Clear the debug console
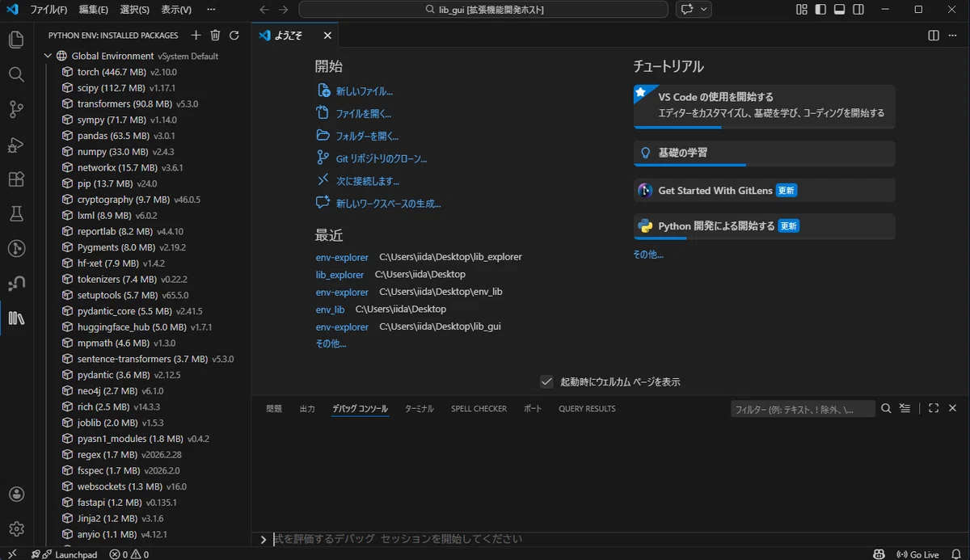This screenshot has height=560, width=970. pyautogui.click(x=905, y=409)
